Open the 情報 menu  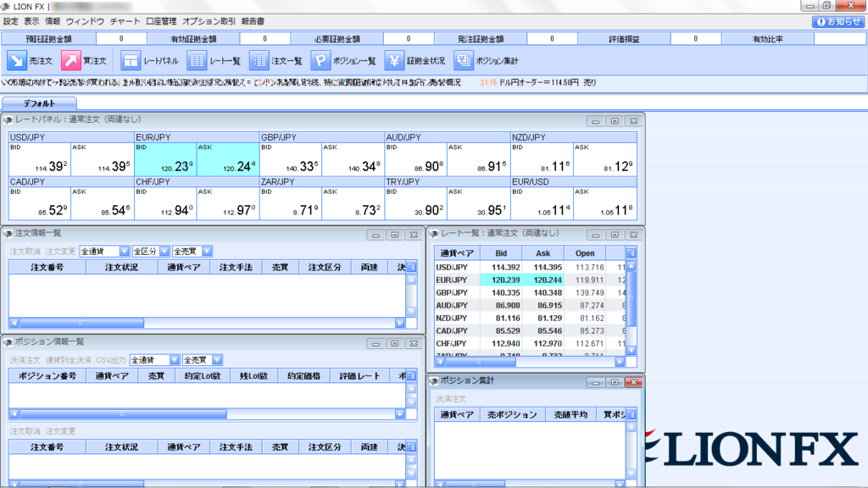53,21
